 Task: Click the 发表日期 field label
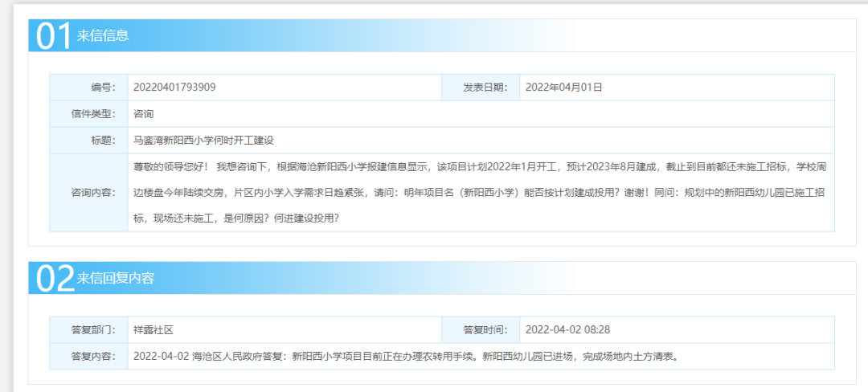[x=485, y=88]
